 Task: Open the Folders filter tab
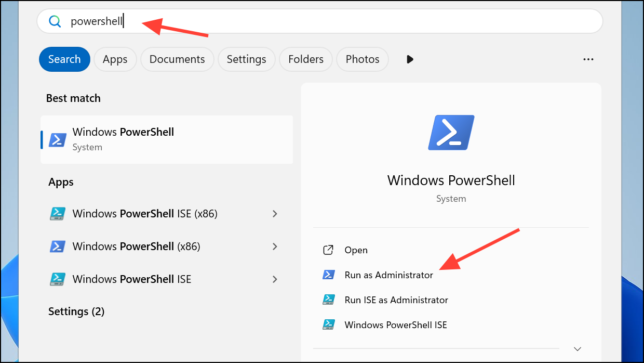[x=306, y=59]
